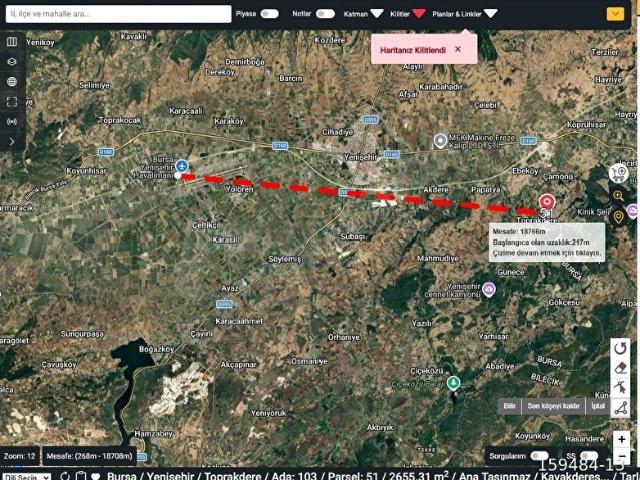Select the eraser tool

point(621,368)
